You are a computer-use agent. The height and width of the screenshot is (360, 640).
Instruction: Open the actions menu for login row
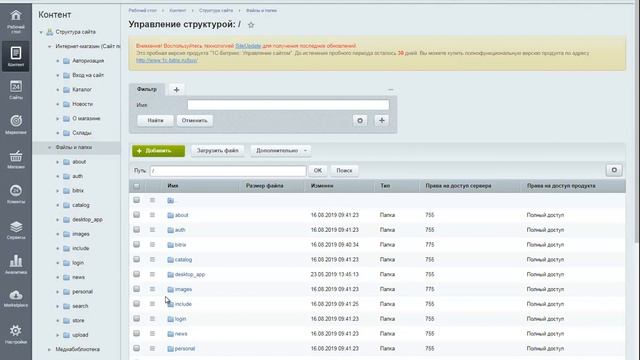152,319
